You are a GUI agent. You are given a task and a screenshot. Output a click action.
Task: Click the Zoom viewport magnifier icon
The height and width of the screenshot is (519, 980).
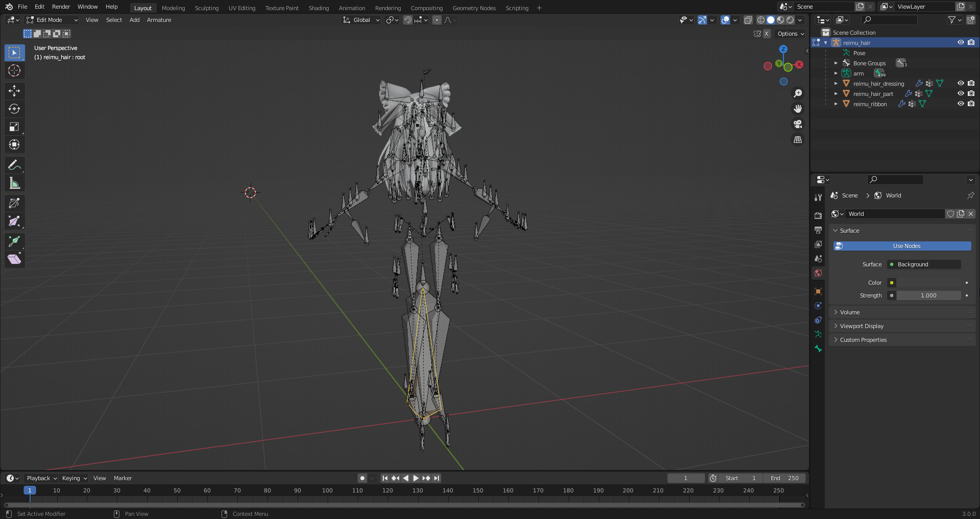(798, 93)
